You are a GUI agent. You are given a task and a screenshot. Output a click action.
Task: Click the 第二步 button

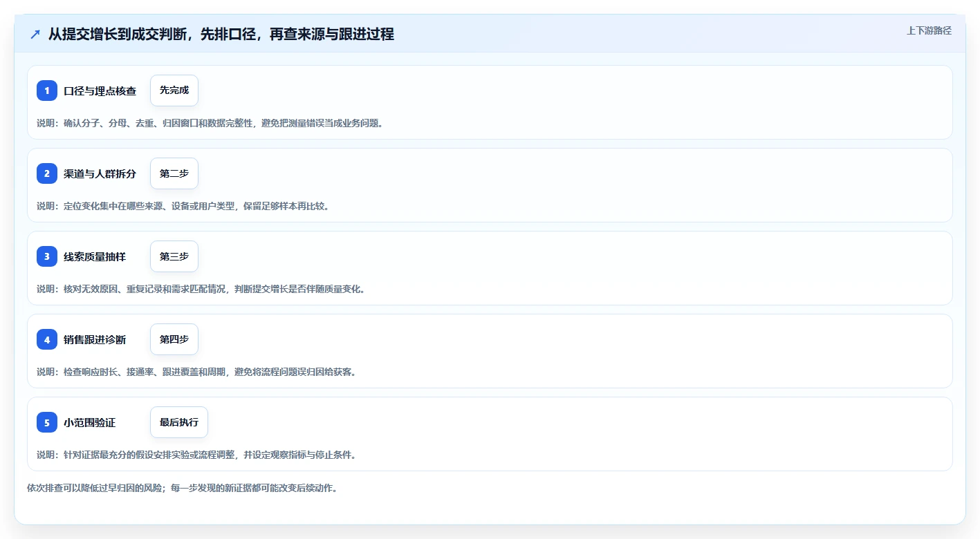pyautogui.click(x=174, y=173)
